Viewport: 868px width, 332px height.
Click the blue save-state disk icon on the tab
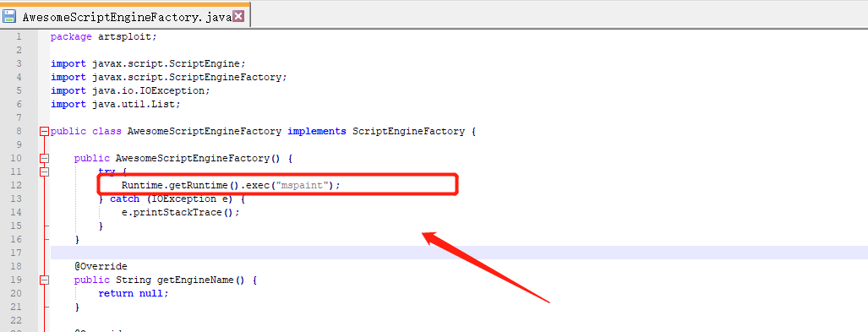tap(9, 17)
